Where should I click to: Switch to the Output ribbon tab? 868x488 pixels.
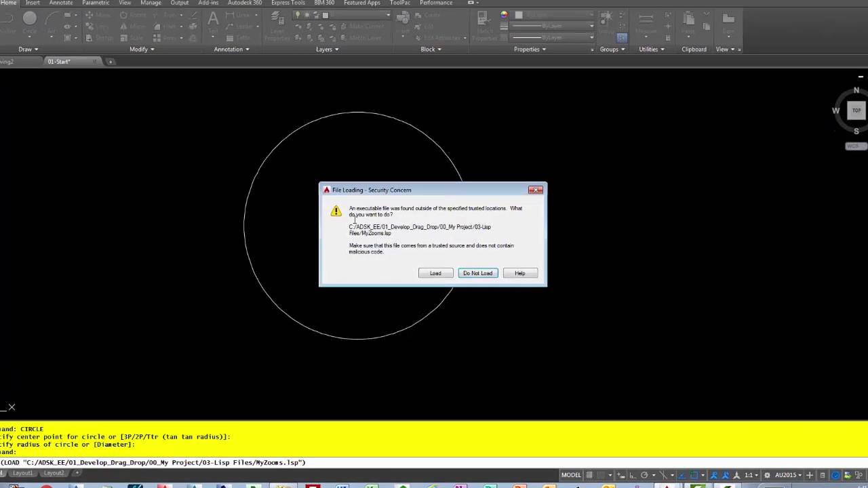tap(180, 3)
